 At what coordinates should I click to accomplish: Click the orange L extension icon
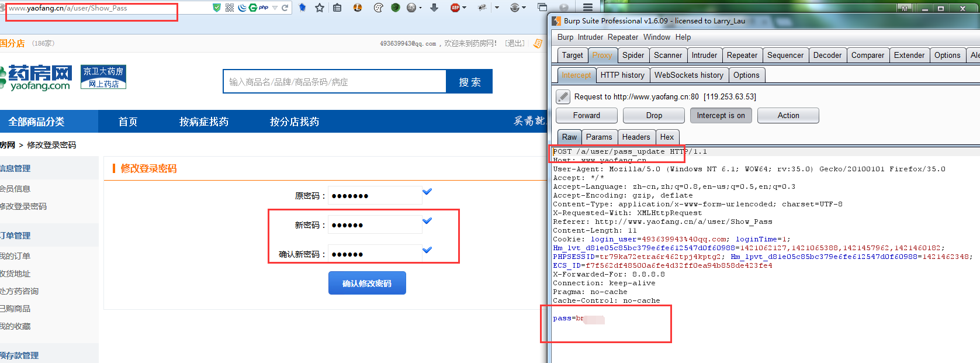pyautogui.click(x=358, y=8)
